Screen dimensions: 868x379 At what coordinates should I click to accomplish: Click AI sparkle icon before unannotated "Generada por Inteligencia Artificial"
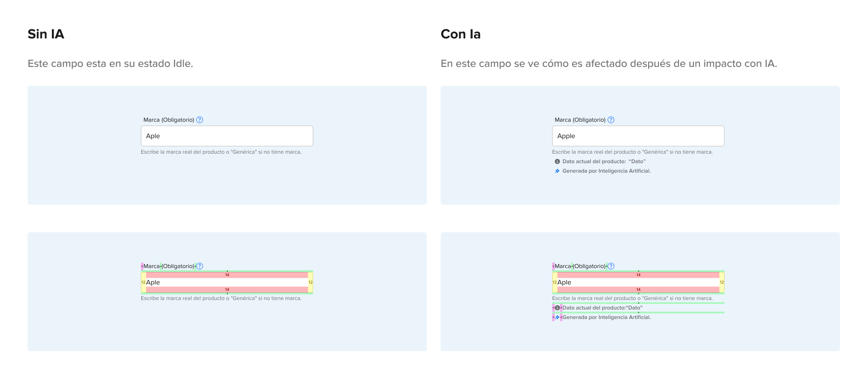coord(557,171)
